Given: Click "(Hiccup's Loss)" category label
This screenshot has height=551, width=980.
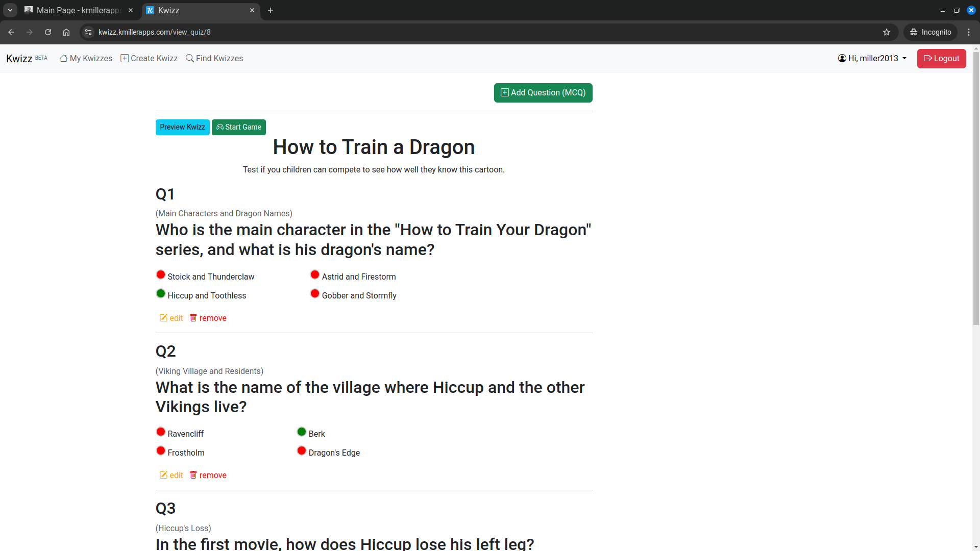Looking at the screenshot, I should point(183,529).
